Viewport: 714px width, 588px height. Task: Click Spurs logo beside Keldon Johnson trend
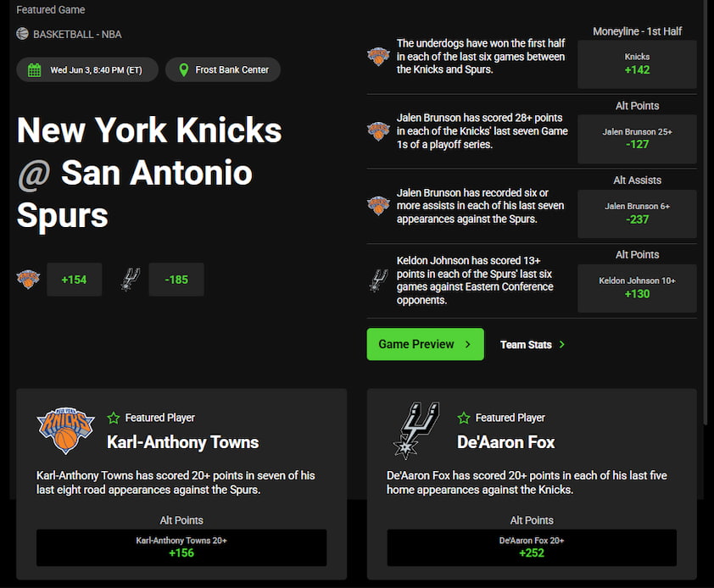click(x=378, y=280)
